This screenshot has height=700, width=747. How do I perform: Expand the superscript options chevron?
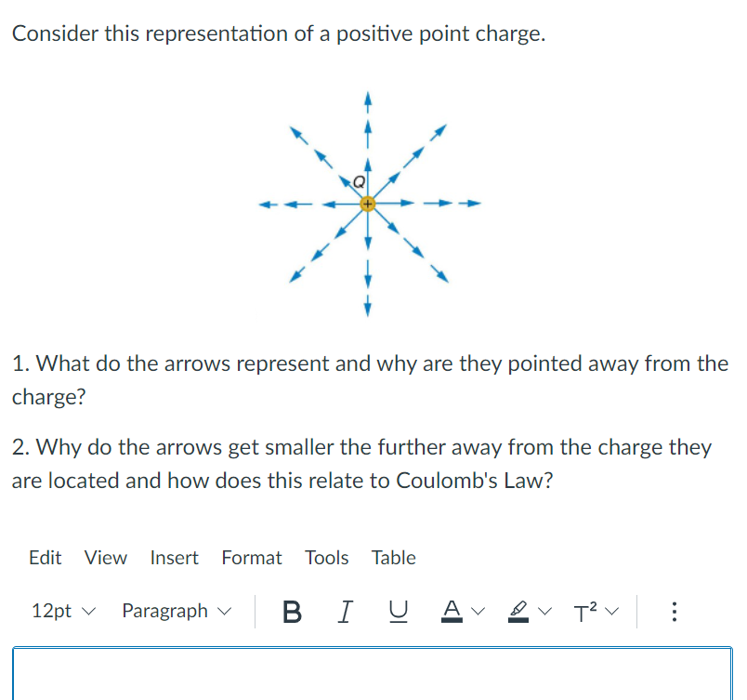tap(614, 611)
